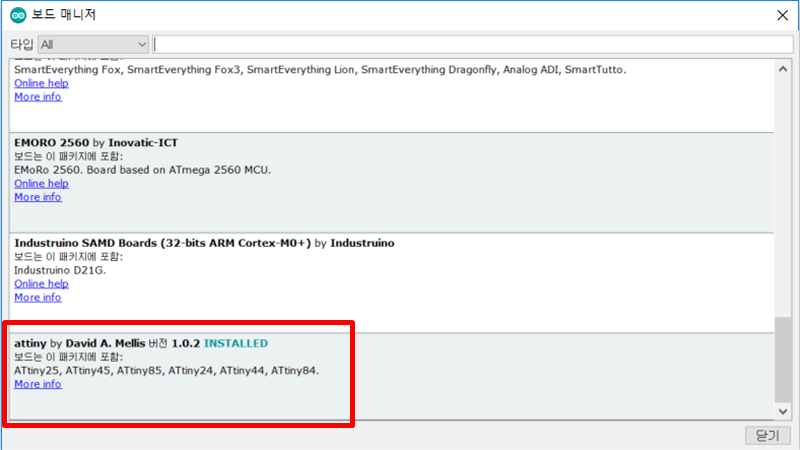Viewport: 800px width, 450px height.
Task: Select the Industruino SAMD Boards package title
Action: (x=204, y=243)
